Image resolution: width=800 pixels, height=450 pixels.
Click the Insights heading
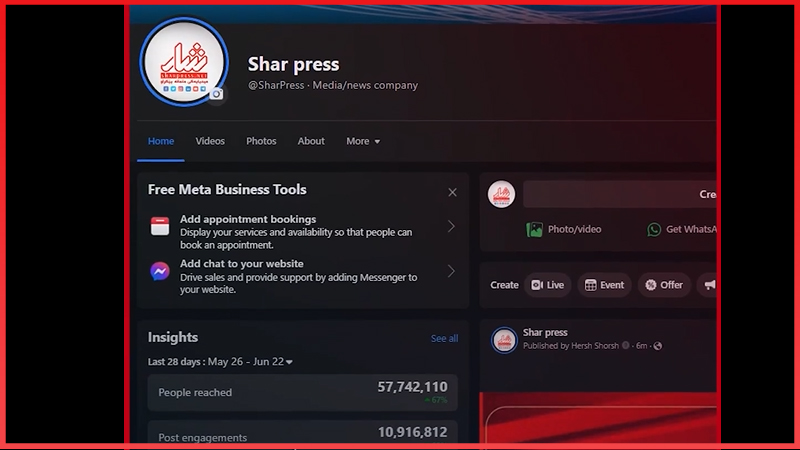(173, 337)
